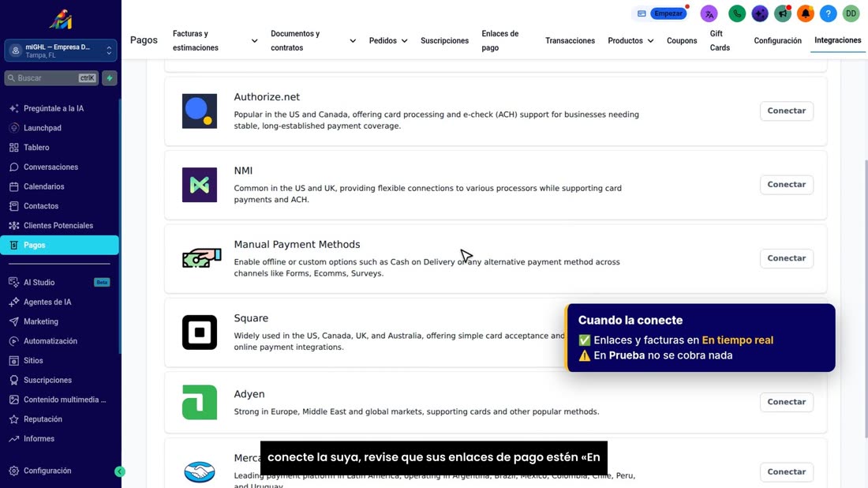Image resolution: width=868 pixels, height=488 pixels.
Task: Click the Empezar button in header
Action: point(668,14)
